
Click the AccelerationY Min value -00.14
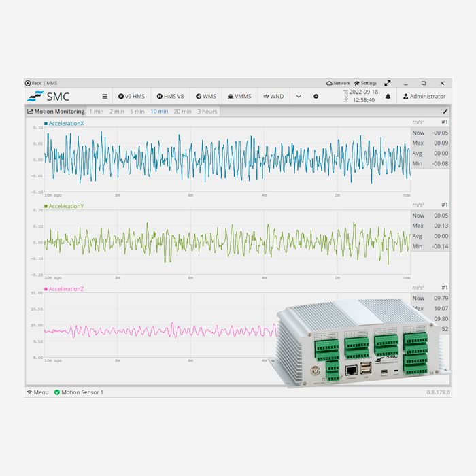point(440,246)
